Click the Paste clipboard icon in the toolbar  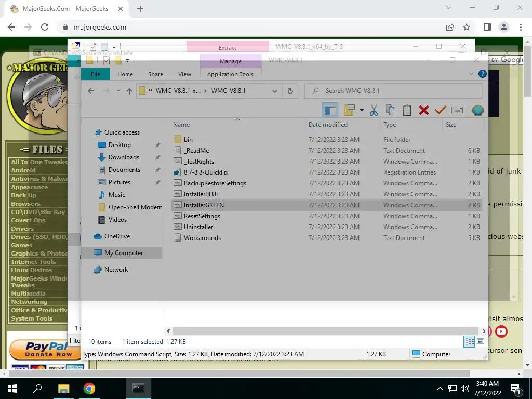[407, 110]
